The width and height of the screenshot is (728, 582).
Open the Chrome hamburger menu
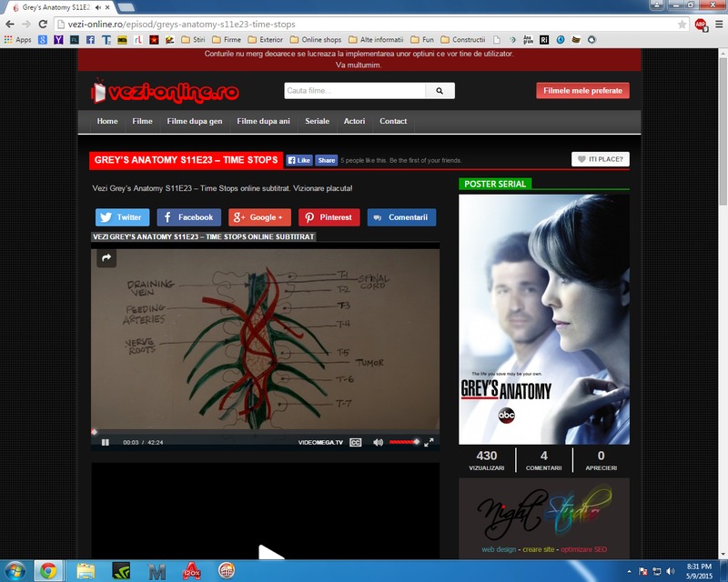click(719, 25)
